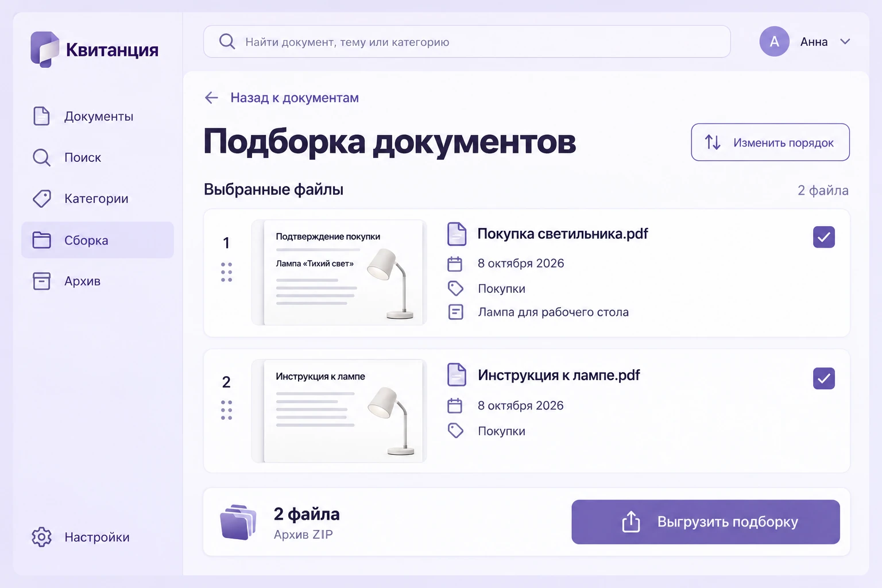Image resolution: width=882 pixels, height=588 pixels.
Task: Click the drag handle of file 2
Action: (x=226, y=410)
